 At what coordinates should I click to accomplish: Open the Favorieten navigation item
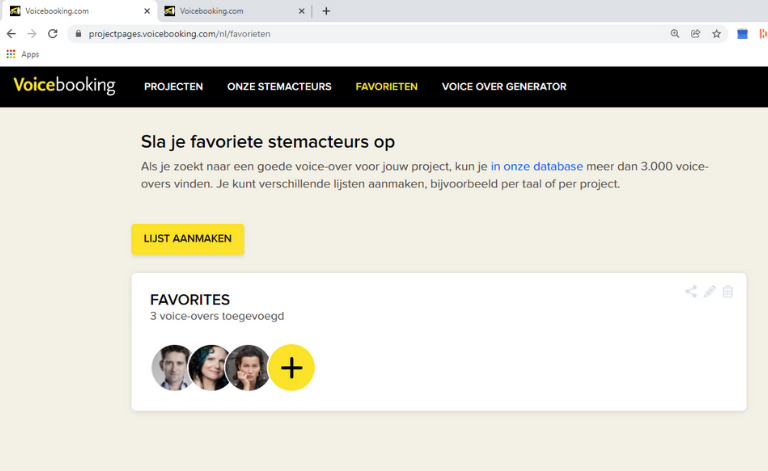pos(386,87)
